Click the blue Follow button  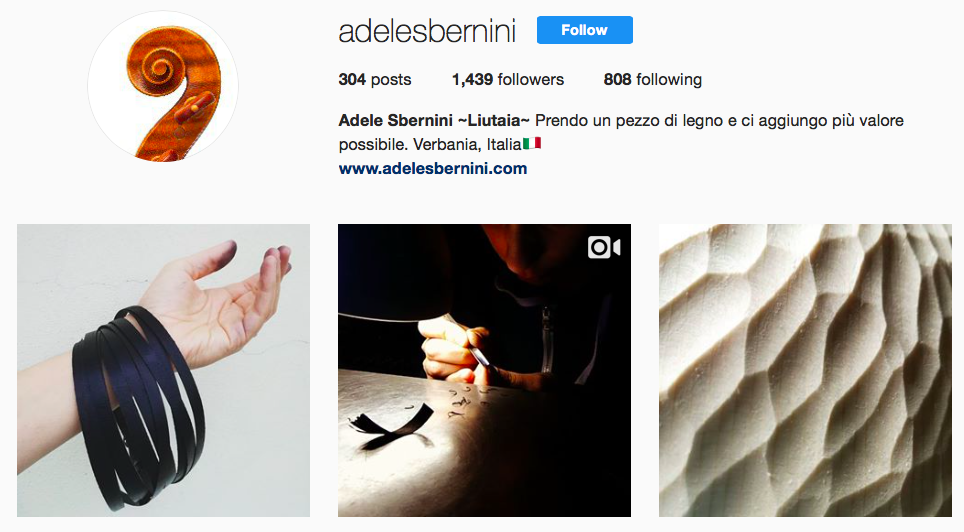(585, 30)
